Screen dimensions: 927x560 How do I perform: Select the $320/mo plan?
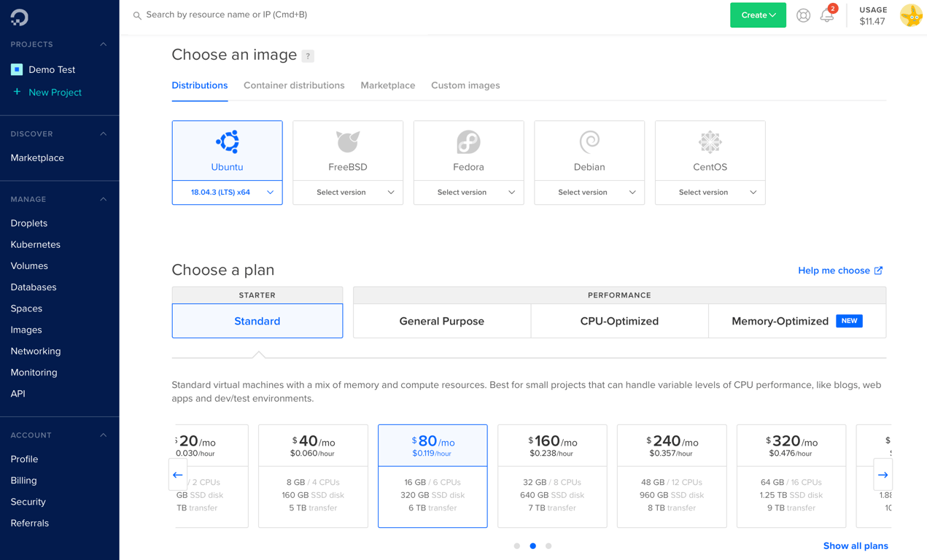point(791,475)
